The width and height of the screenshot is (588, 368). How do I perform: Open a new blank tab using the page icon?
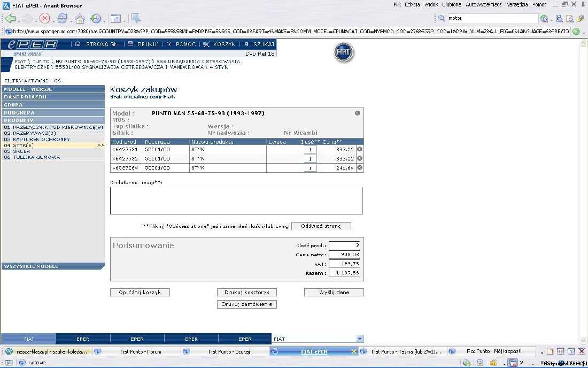(x=550, y=351)
